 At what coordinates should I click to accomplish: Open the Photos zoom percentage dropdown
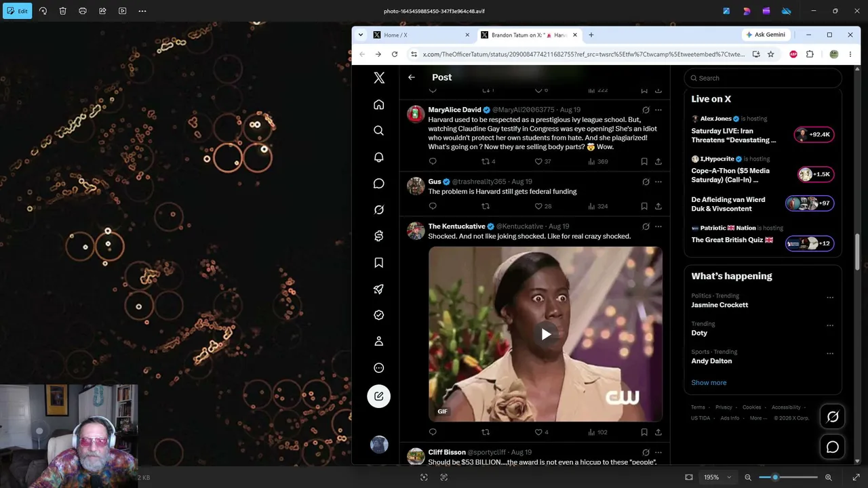(x=717, y=477)
